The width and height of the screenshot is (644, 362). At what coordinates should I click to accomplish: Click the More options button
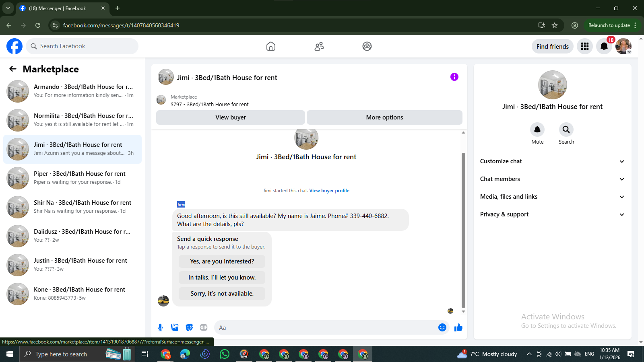pyautogui.click(x=384, y=117)
